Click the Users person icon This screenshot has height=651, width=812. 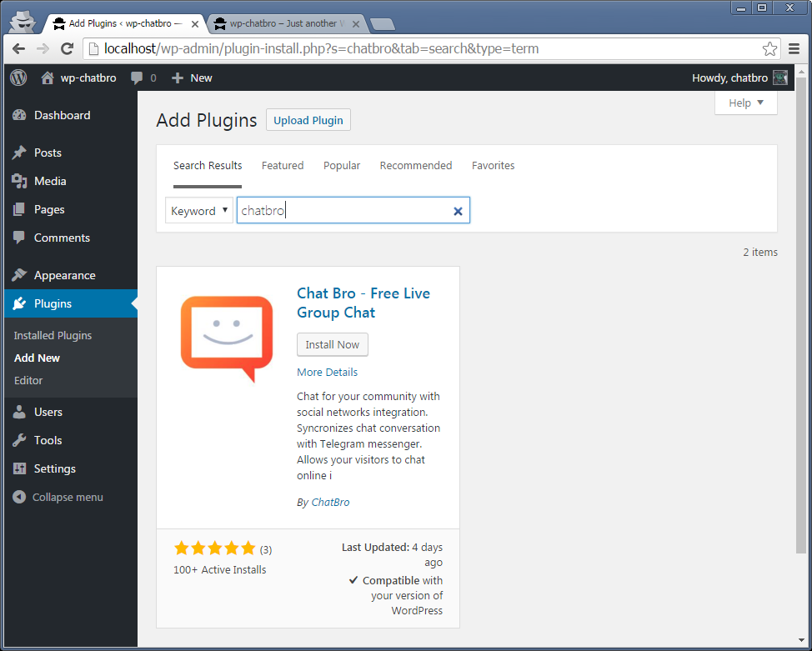[19, 412]
